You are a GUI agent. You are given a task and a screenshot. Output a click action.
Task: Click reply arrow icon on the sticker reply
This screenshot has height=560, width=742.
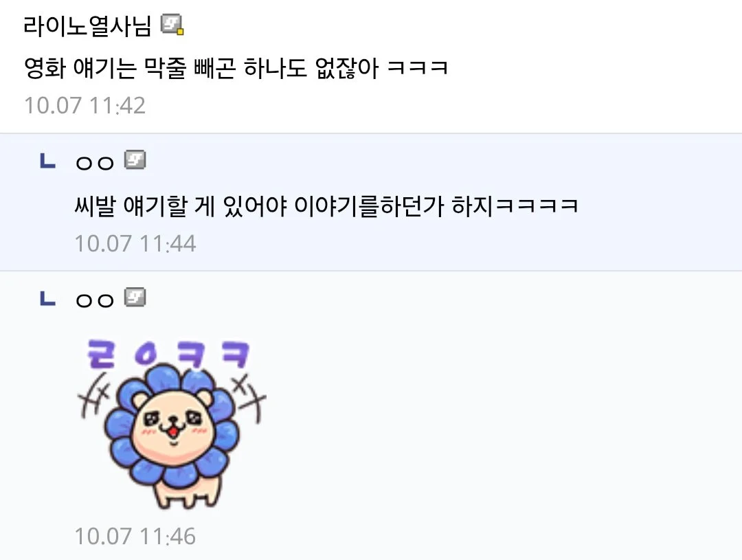[x=48, y=298]
